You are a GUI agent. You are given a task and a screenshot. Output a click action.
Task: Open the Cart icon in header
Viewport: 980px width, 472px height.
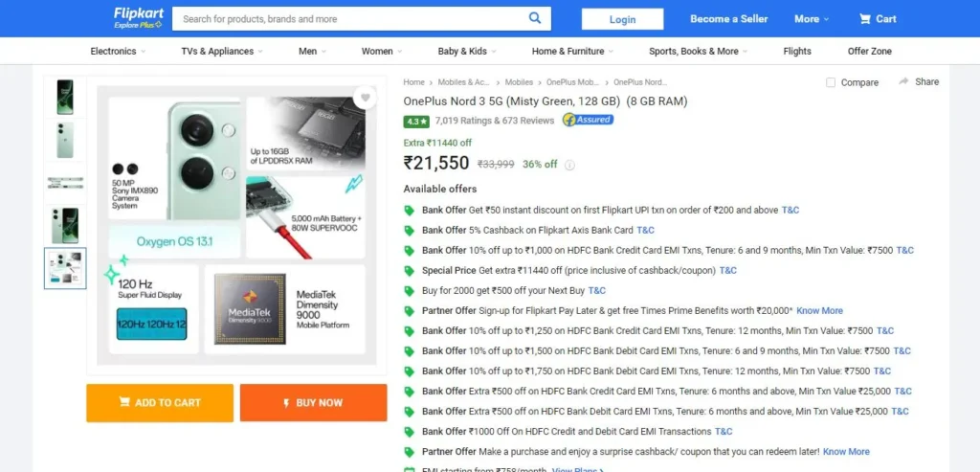[865, 19]
